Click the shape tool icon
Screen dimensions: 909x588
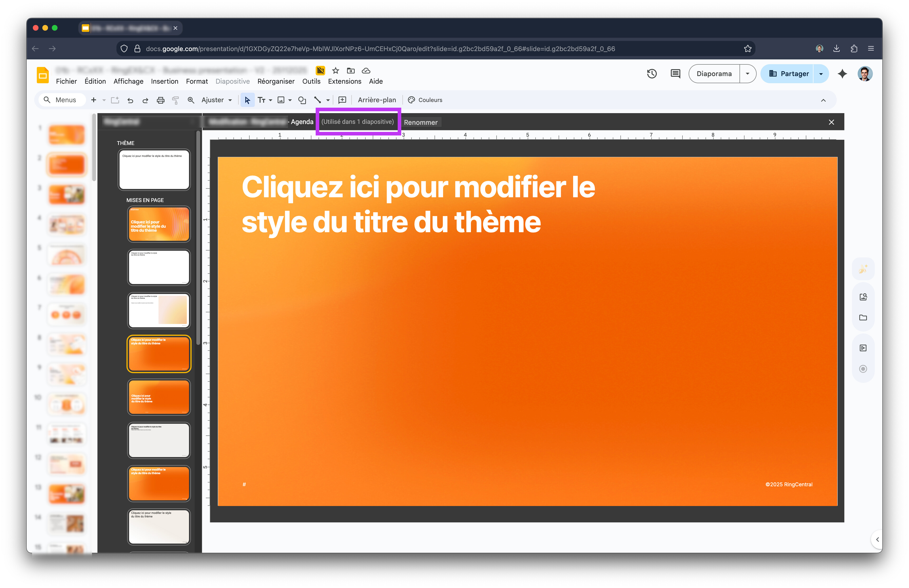302,100
